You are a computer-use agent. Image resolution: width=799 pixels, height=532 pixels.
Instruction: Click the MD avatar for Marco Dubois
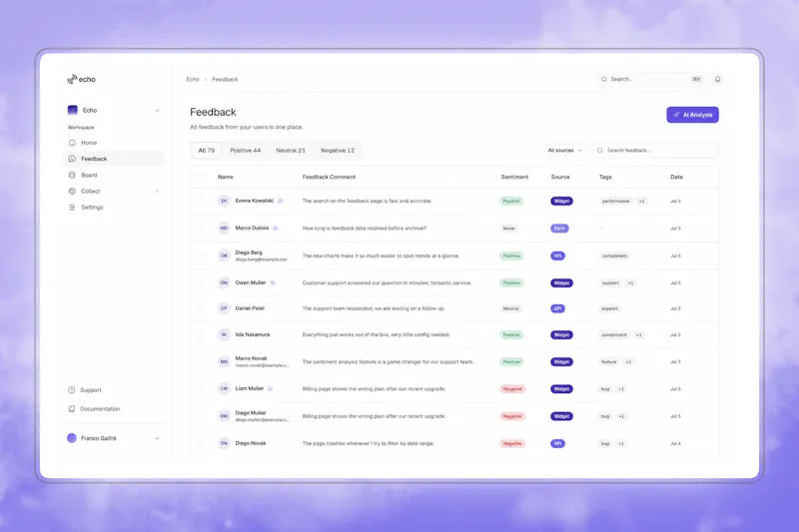pos(224,229)
